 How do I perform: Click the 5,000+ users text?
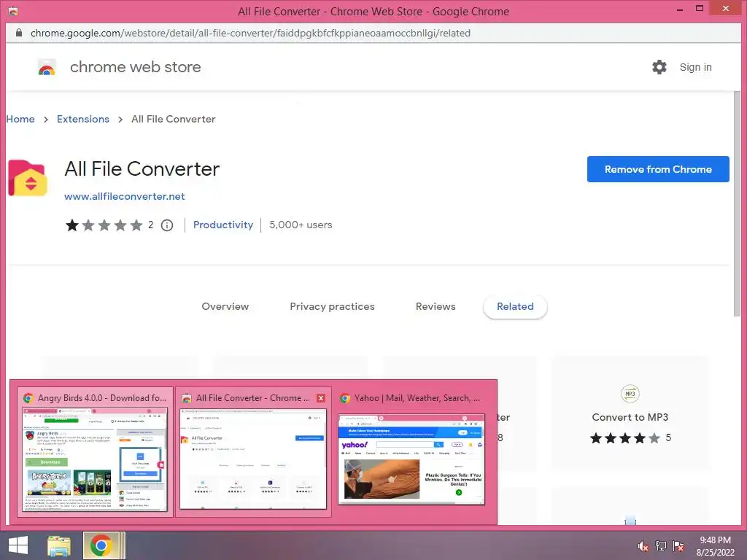(x=301, y=225)
